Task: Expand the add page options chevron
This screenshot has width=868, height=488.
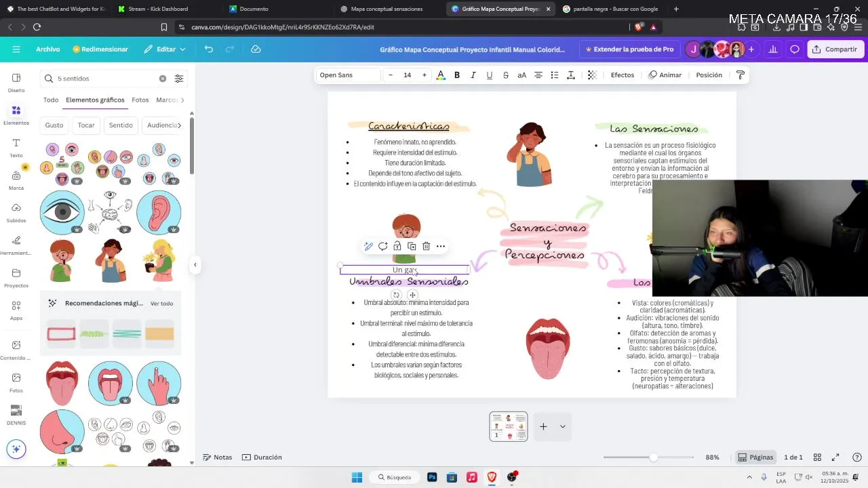Action: (562, 426)
